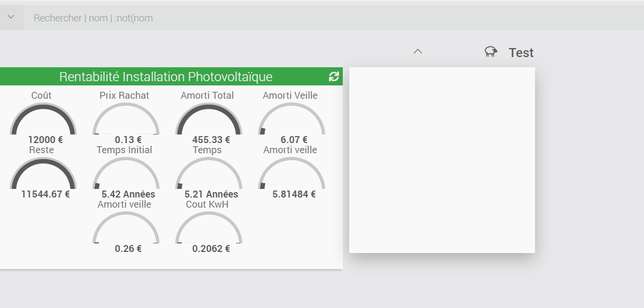Refresh the Rentabilité Installation Photovoltaïque widget
This screenshot has height=308, width=644.
coord(334,77)
